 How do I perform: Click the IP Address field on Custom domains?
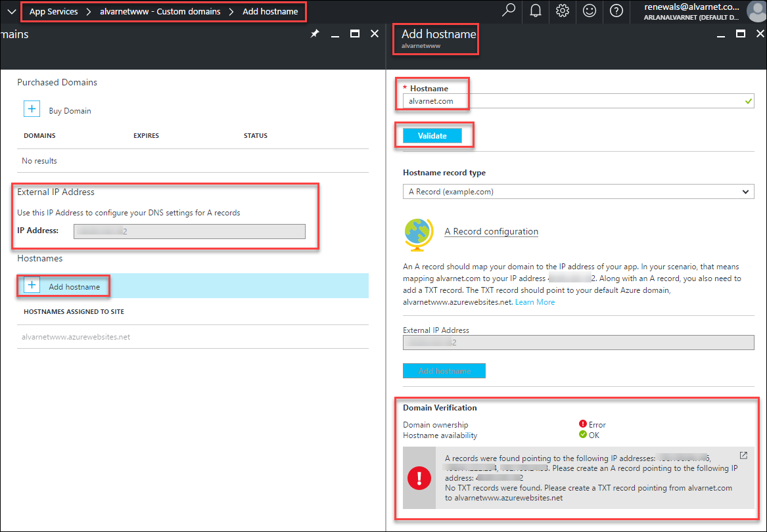click(189, 231)
